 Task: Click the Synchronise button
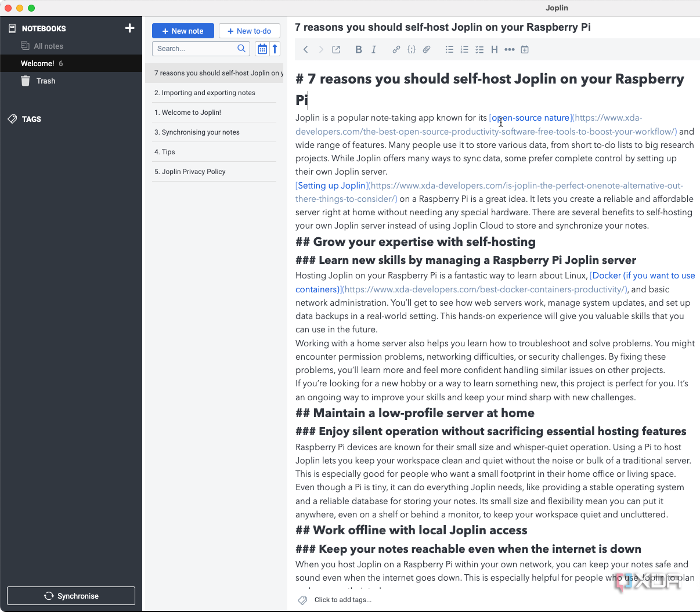[x=71, y=596]
